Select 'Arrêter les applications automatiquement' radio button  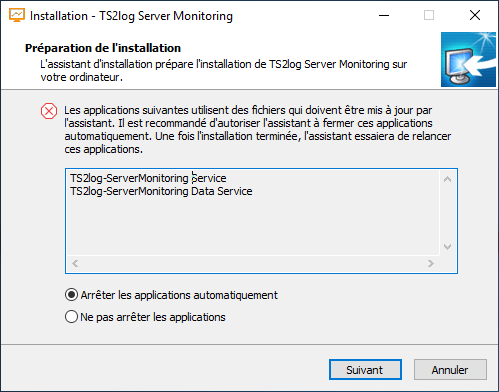tap(71, 295)
